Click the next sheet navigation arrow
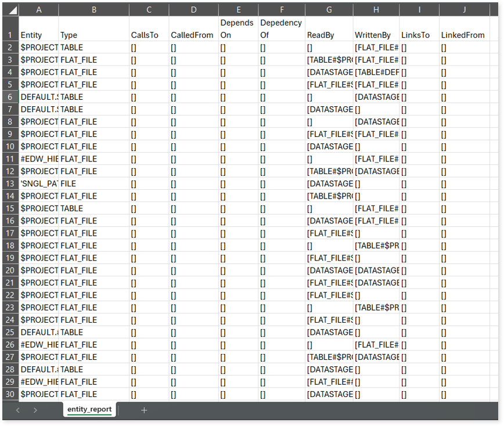The width and height of the screenshot is (504, 426). [x=35, y=410]
